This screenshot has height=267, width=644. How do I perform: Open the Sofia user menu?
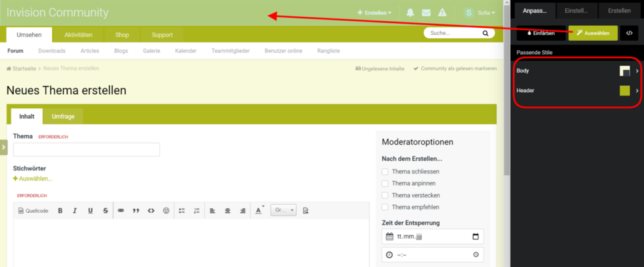tap(486, 13)
